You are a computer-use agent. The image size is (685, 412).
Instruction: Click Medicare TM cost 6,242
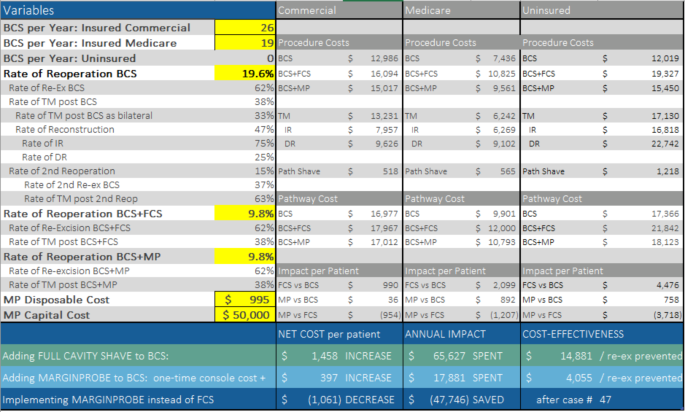tap(504, 116)
